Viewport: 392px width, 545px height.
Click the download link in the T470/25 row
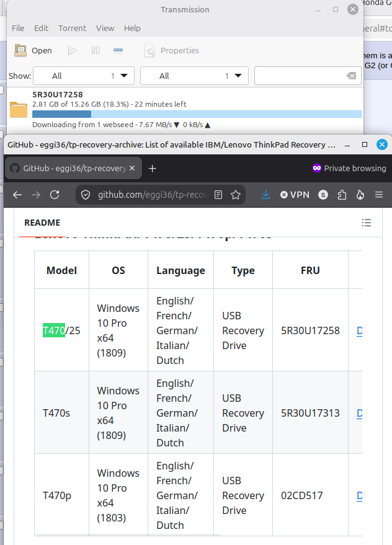(360, 331)
